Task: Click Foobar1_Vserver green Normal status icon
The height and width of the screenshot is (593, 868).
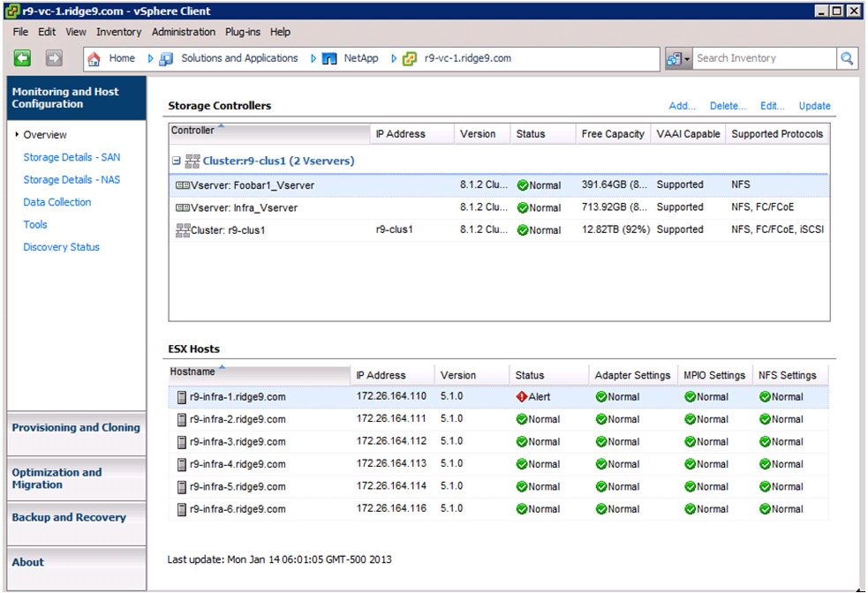Action: point(523,185)
